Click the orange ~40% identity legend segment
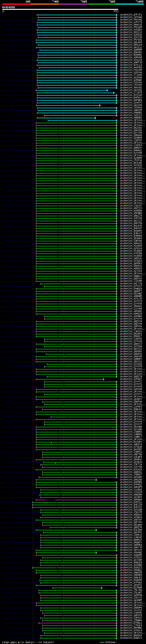The width and height of the screenshot is (146, 644). (45, 4)
